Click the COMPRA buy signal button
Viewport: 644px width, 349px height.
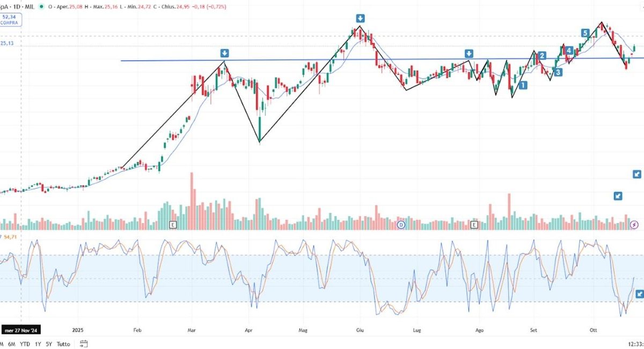coord(11,20)
